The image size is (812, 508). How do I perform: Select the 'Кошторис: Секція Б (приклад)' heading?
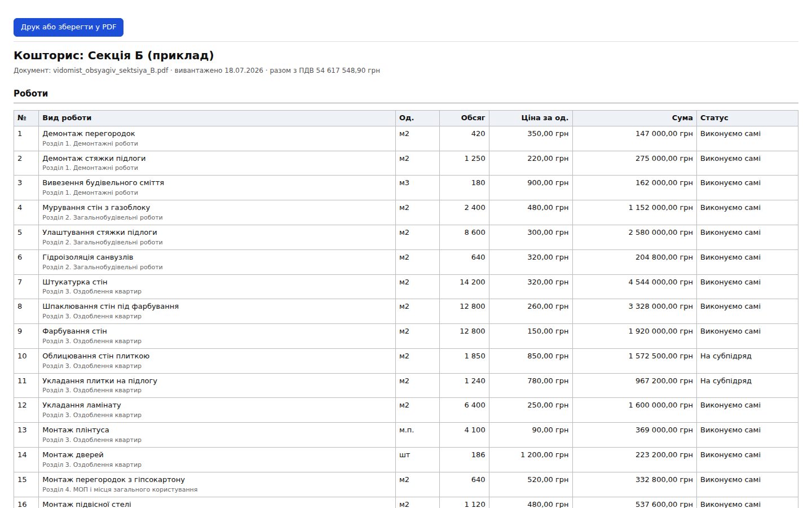(114, 55)
